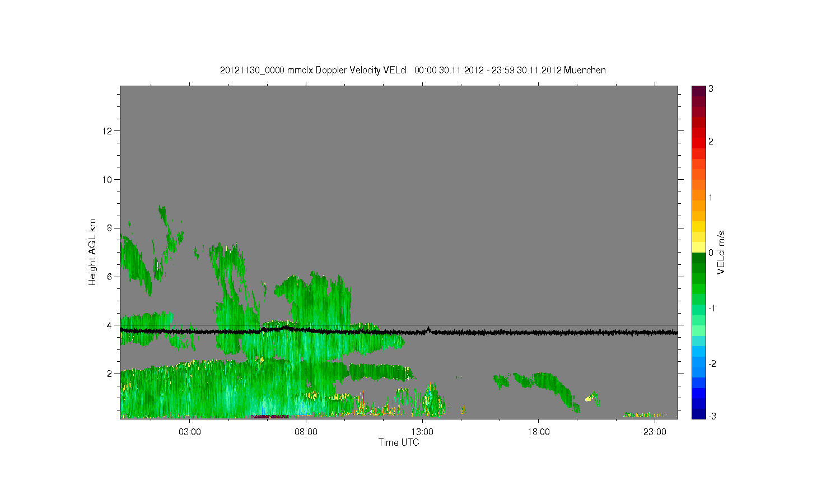Click the dark blue bottom of the colorbar
This screenshot has width=840, height=504.
point(698,414)
